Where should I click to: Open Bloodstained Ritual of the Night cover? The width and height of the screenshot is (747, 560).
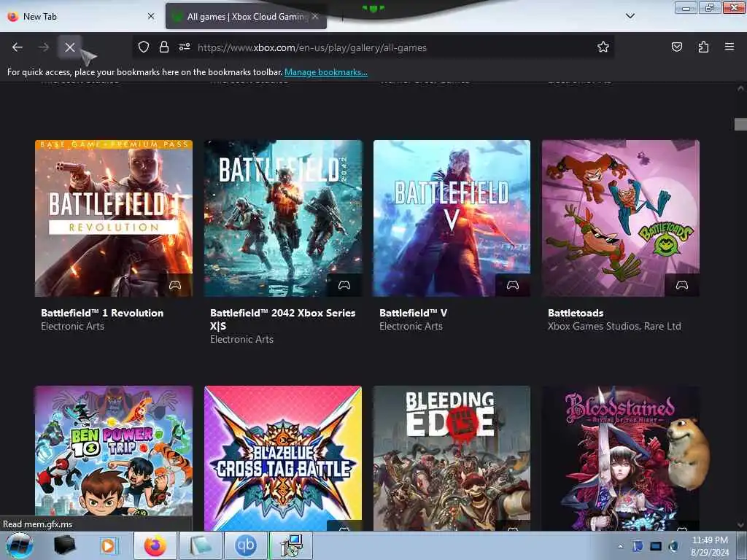(621, 458)
